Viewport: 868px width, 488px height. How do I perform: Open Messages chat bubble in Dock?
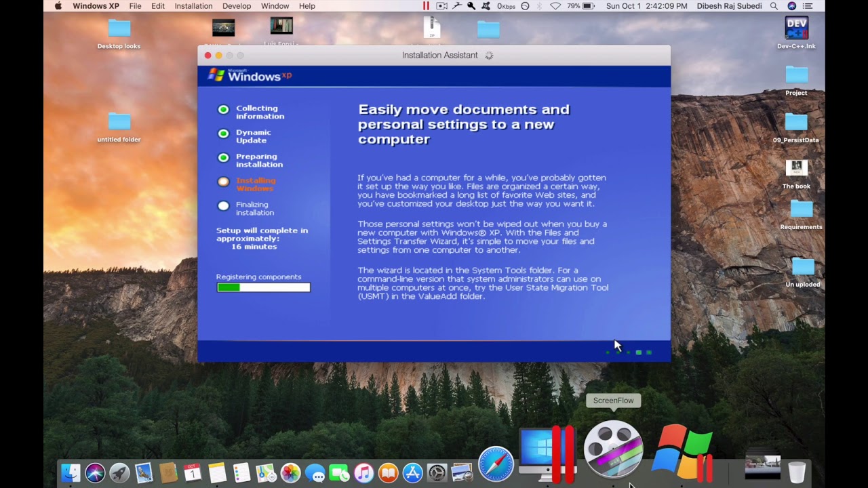(x=315, y=472)
